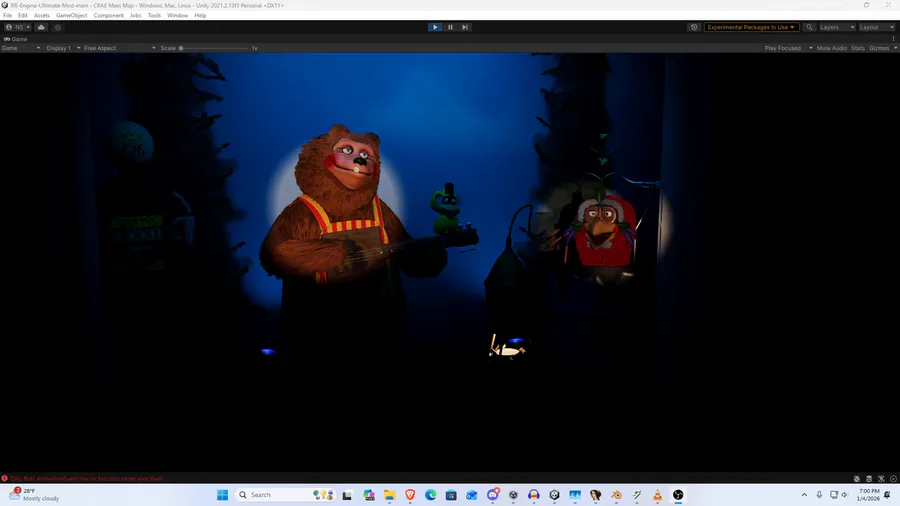The width and height of the screenshot is (900, 506).
Task: Open the Undo History icon
Action: (694, 27)
